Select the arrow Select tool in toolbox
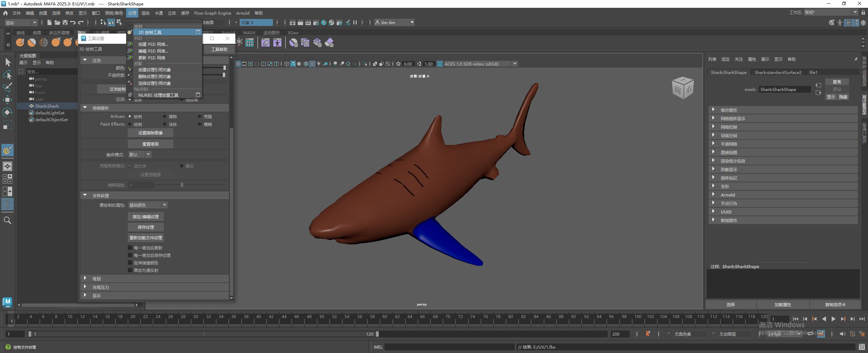Viewport: 868px width, 353px height. point(8,62)
